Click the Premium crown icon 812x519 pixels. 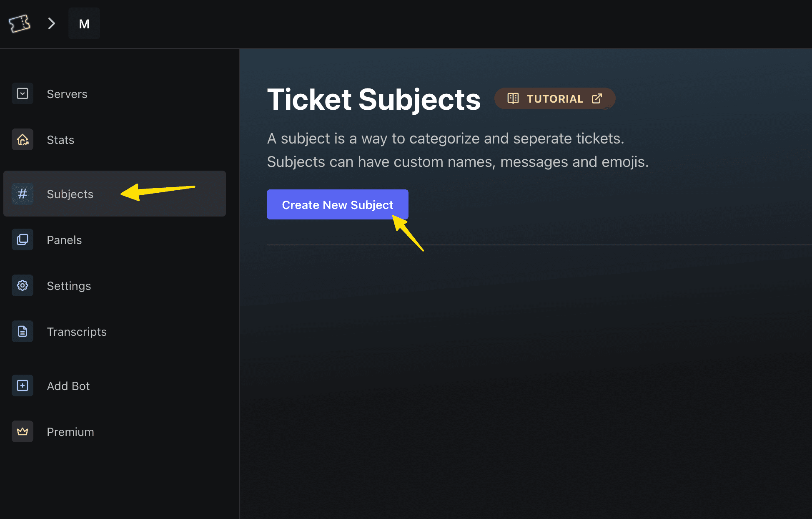(x=23, y=431)
